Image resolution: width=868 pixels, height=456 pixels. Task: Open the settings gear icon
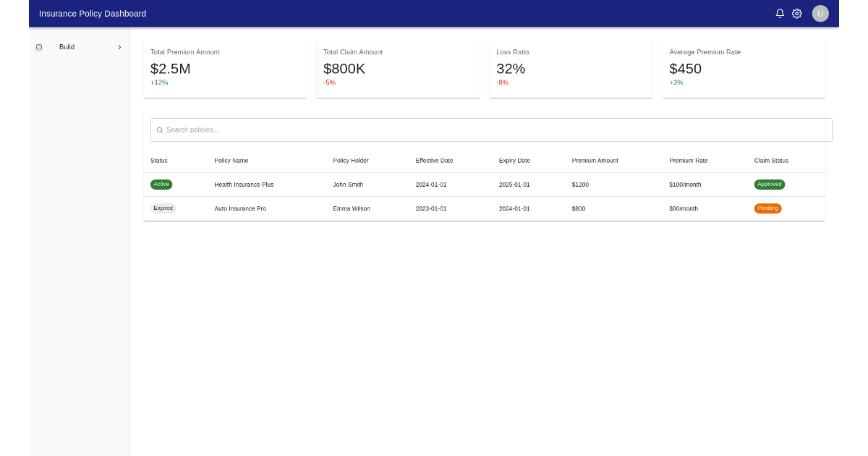coord(797,14)
